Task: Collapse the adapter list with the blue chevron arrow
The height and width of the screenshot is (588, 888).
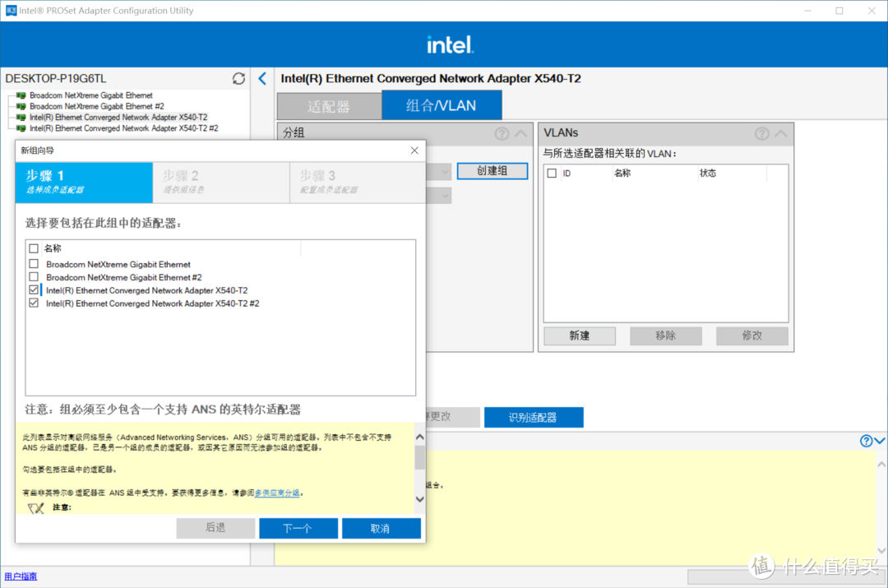Action: pos(261,79)
